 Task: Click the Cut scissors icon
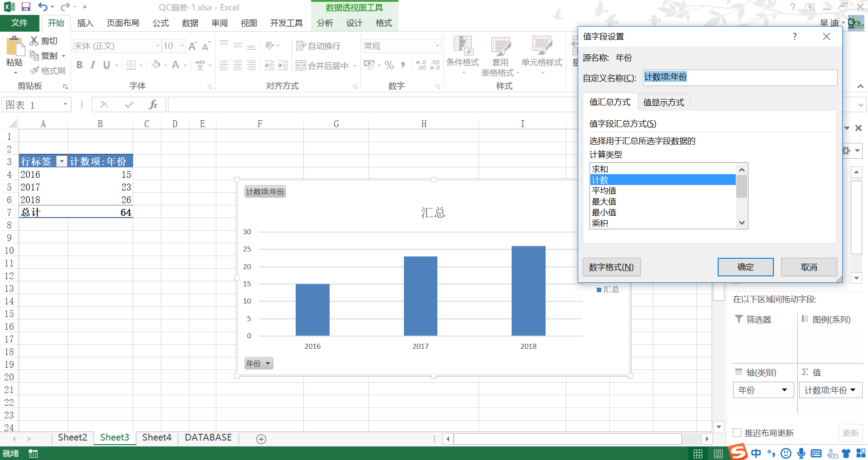coord(34,41)
